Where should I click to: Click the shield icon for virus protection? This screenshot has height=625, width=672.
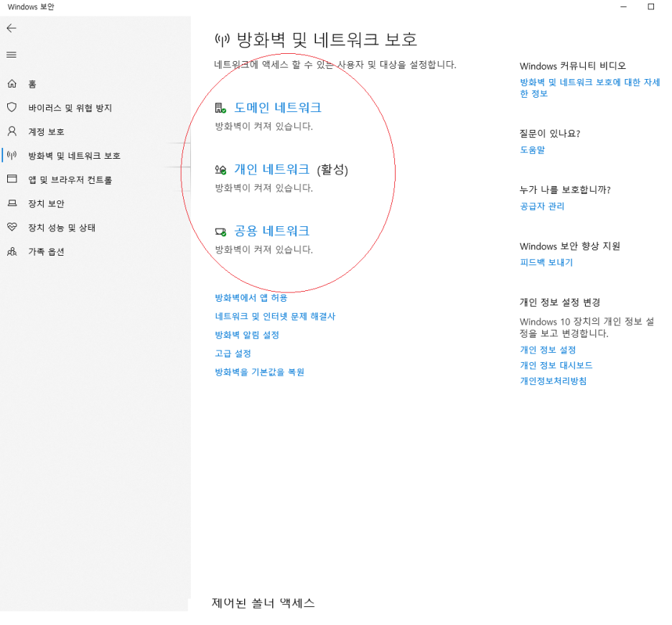pyautogui.click(x=12, y=107)
